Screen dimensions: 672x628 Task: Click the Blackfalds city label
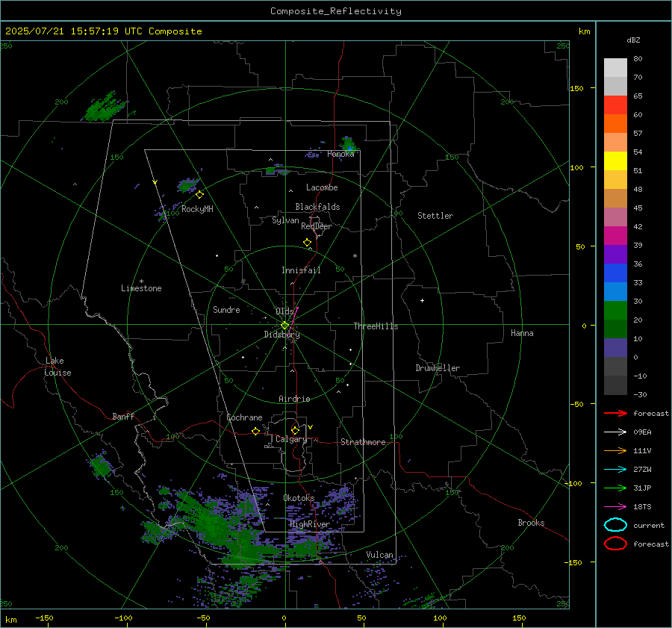[x=317, y=207]
